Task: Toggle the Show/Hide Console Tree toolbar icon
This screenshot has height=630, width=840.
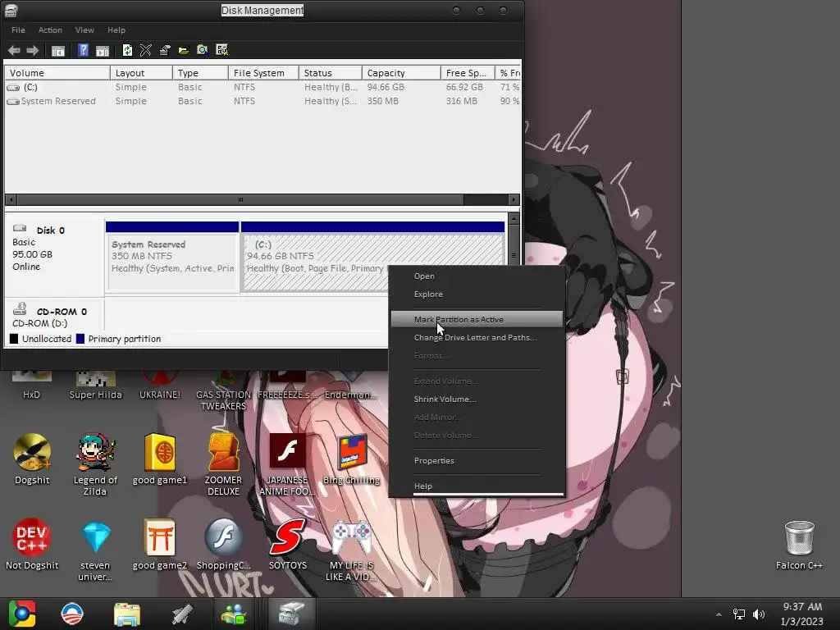Action: (58, 51)
